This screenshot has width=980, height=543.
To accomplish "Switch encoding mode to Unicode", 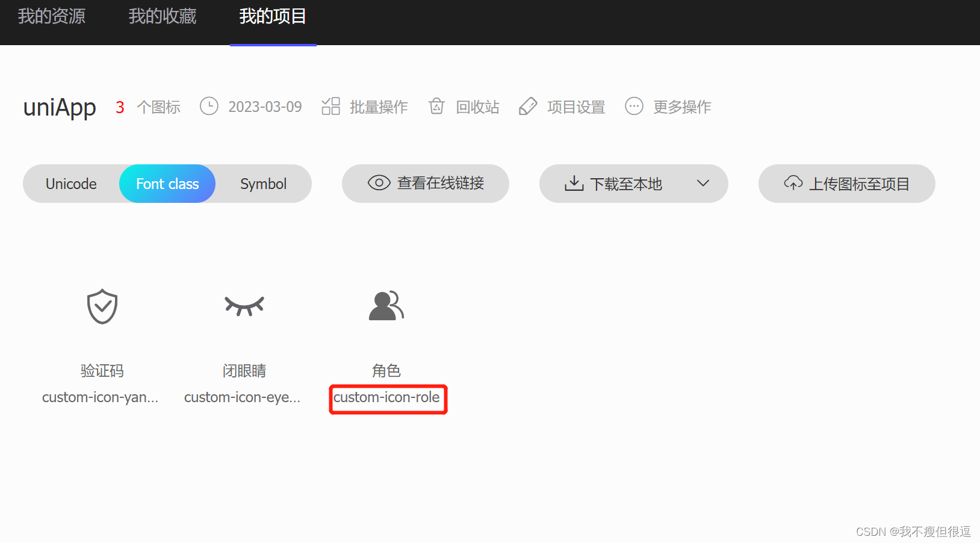I will (x=70, y=184).
